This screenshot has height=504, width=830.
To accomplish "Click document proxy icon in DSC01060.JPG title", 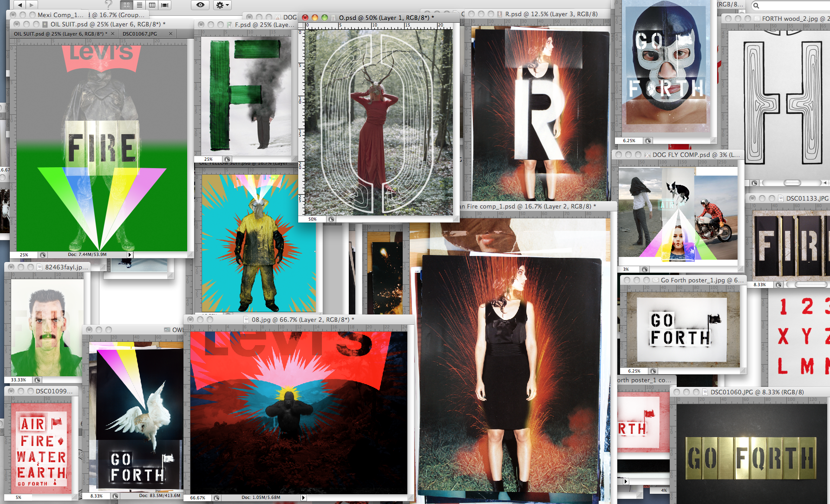I will click(x=705, y=392).
